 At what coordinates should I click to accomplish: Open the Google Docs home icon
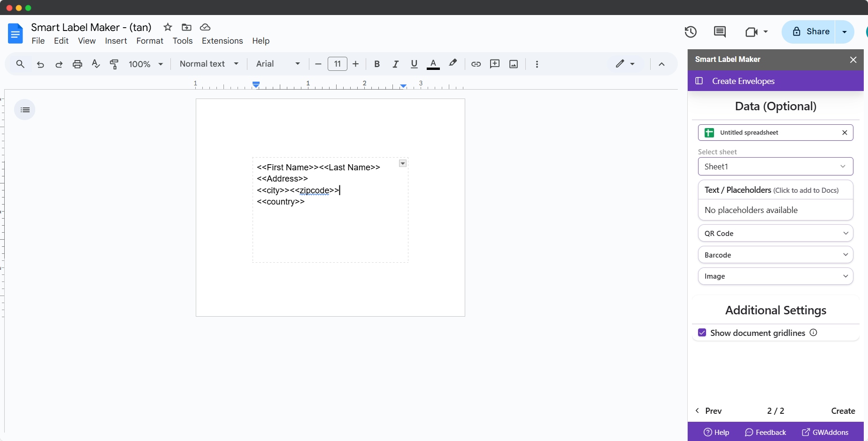15,33
